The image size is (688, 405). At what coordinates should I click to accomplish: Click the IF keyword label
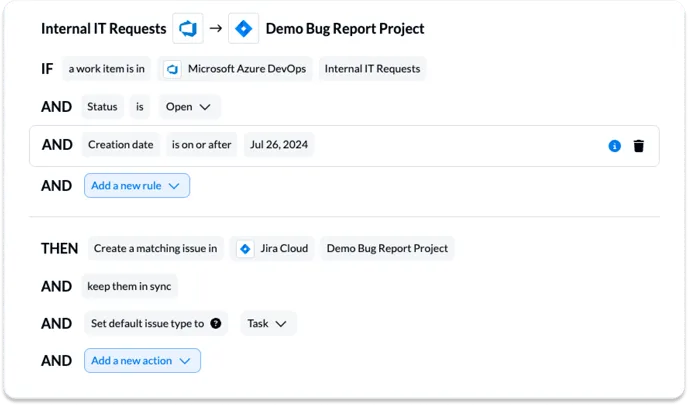pos(47,69)
